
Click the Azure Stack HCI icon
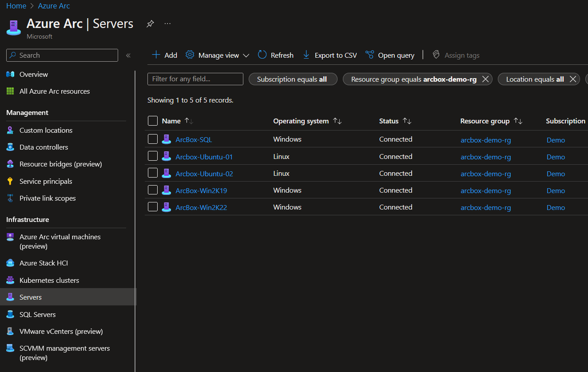[10, 263]
